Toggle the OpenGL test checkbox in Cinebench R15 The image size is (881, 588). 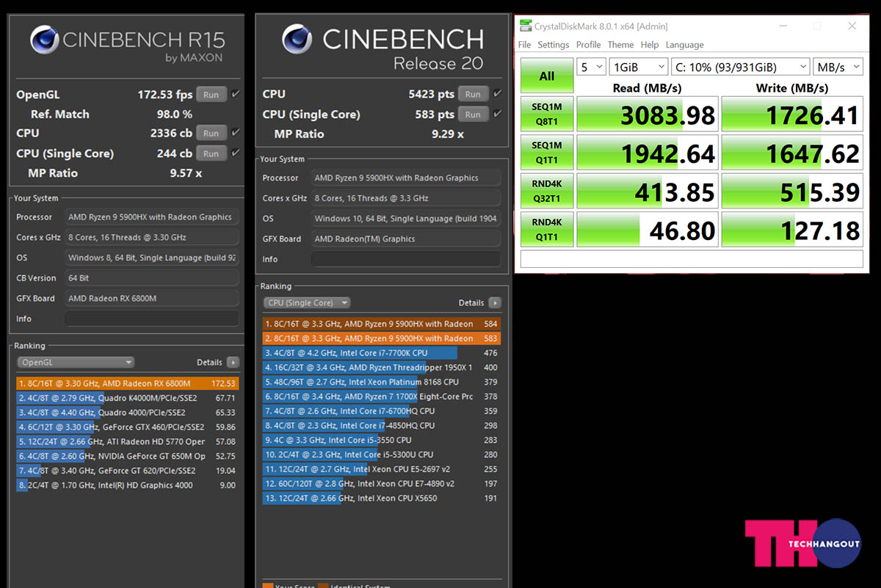coord(235,94)
